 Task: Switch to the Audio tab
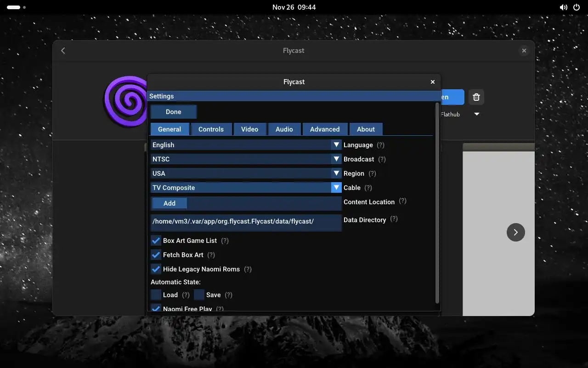point(284,129)
